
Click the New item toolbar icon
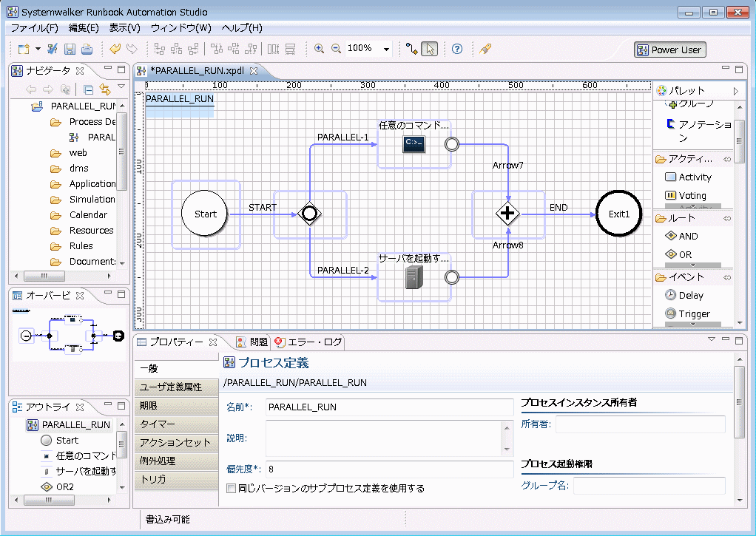pyautogui.click(x=24, y=49)
